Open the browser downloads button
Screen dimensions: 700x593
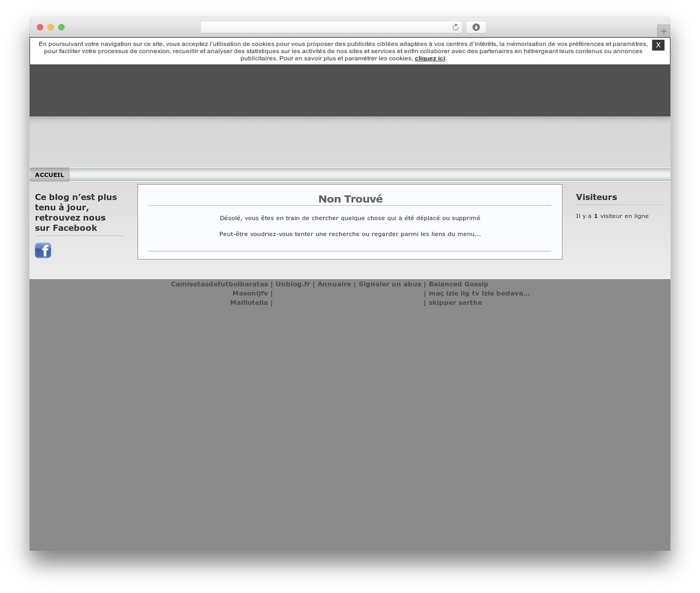coord(476,27)
